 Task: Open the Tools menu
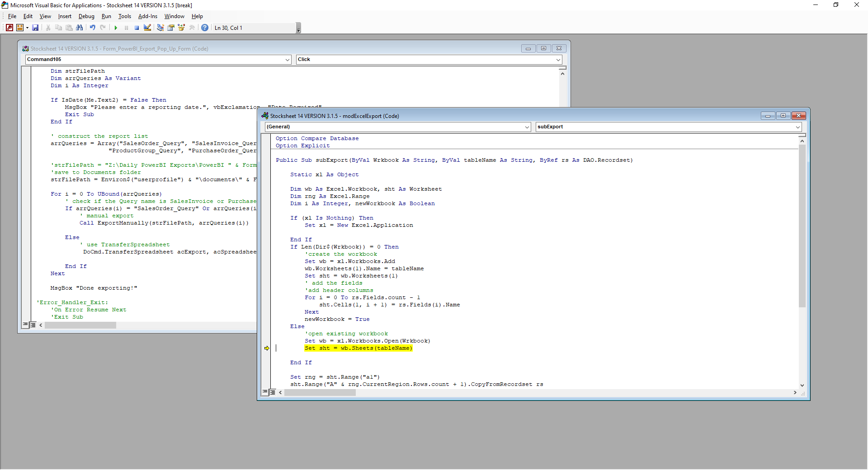tap(125, 16)
